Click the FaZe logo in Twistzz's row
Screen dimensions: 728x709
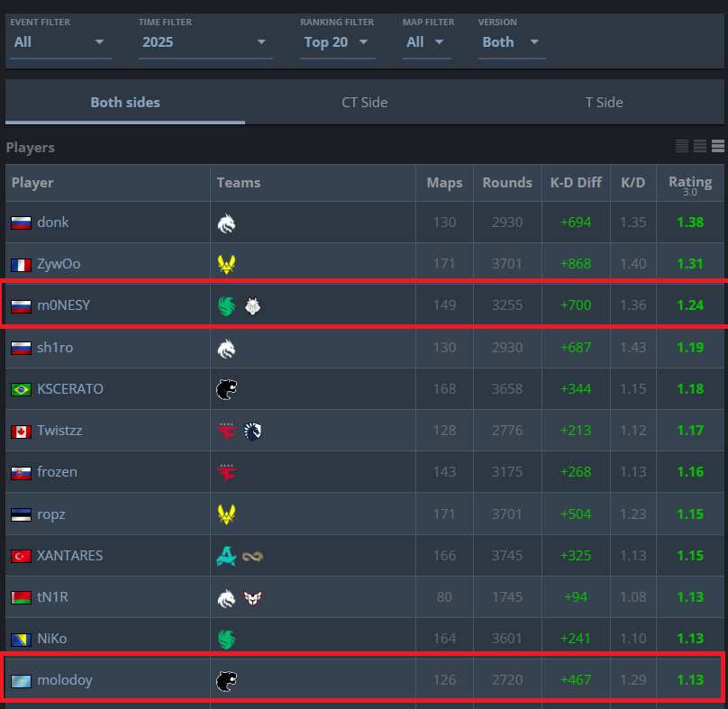(226, 432)
